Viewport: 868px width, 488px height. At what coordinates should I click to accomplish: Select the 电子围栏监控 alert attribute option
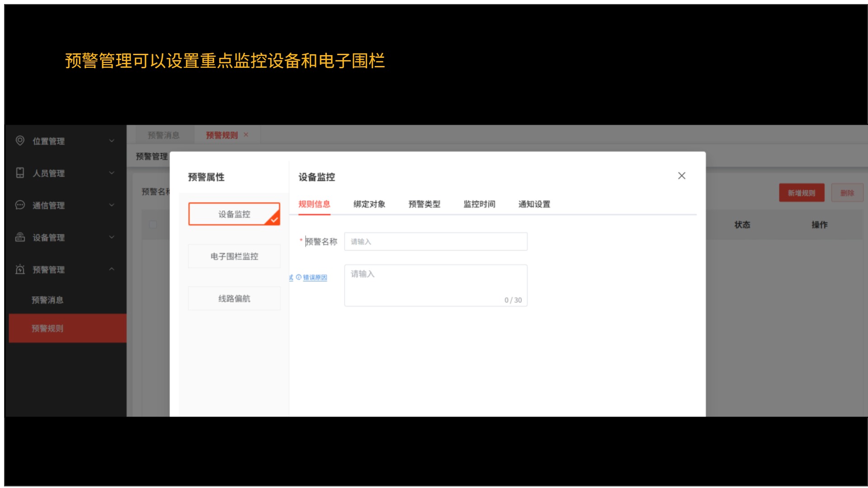point(234,256)
